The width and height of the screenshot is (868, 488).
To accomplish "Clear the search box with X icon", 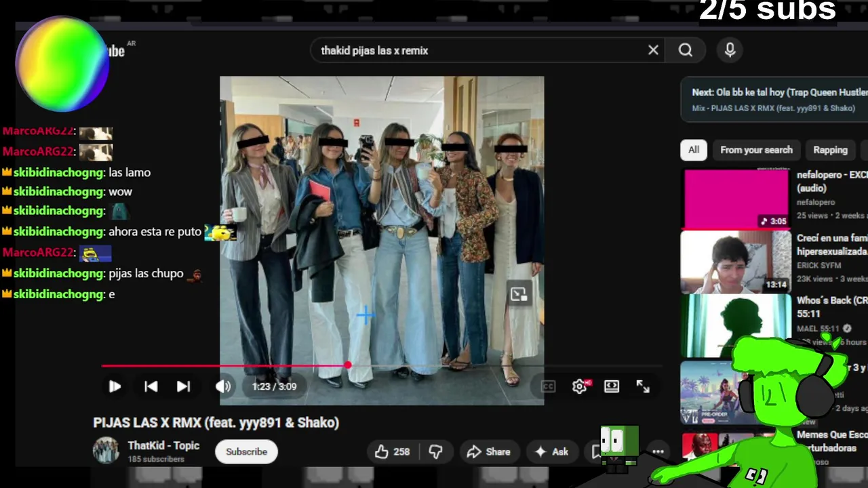I will (653, 50).
